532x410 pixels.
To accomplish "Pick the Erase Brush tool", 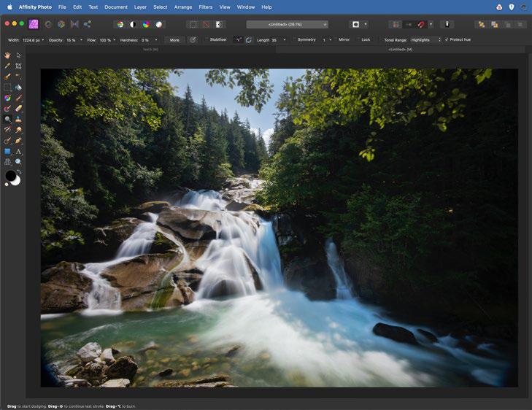I will pyautogui.click(x=18, y=108).
